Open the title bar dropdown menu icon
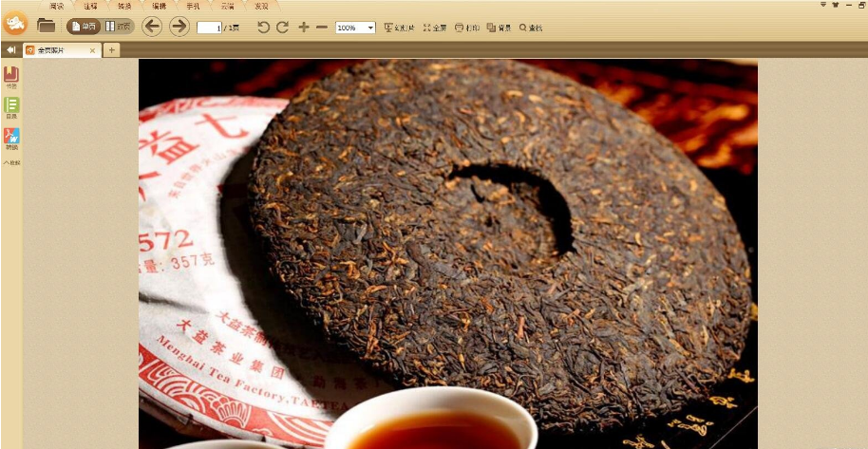This screenshot has height=449, width=868. [x=823, y=5]
